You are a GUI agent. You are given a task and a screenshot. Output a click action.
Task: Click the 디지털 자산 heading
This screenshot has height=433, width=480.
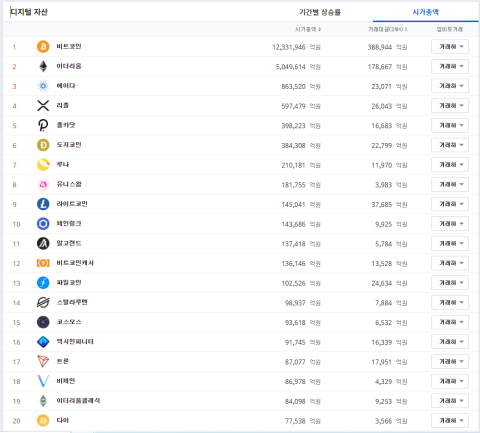coord(29,12)
